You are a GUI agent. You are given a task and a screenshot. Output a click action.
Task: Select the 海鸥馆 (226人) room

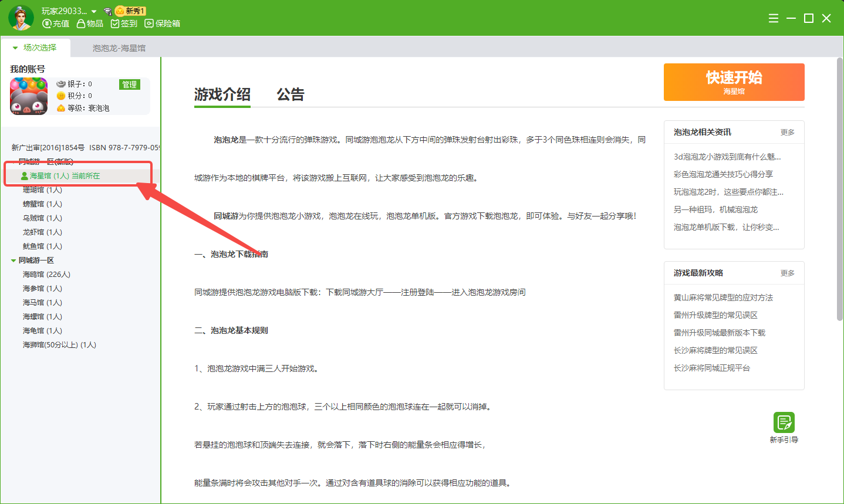tap(46, 275)
